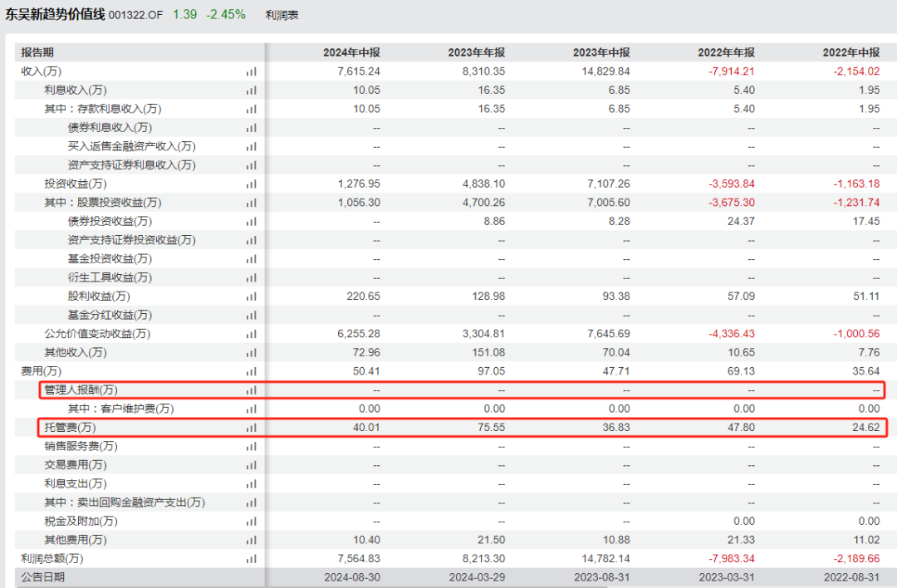Open chart icon for 收入(万) row
This screenshot has height=588, width=897.
[x=252, y=71]
